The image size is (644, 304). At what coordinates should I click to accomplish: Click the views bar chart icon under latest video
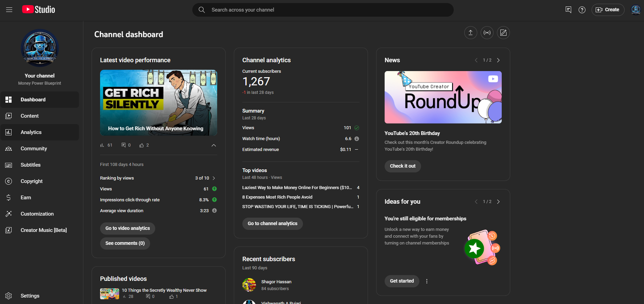(102, 145)
